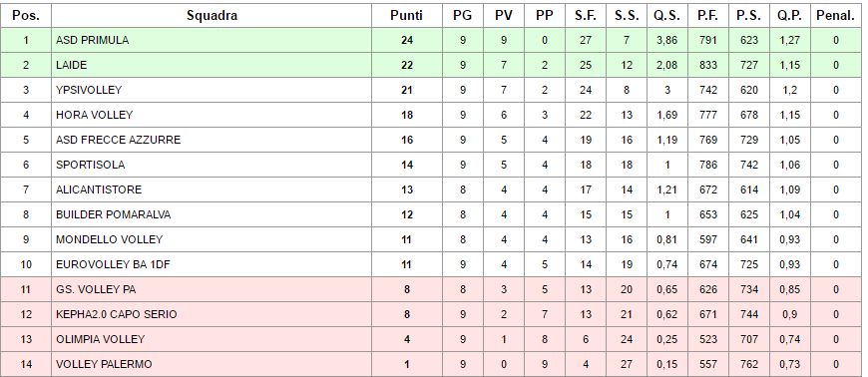Click VOLLEY PALERMO team name

(x=104, y=364)
